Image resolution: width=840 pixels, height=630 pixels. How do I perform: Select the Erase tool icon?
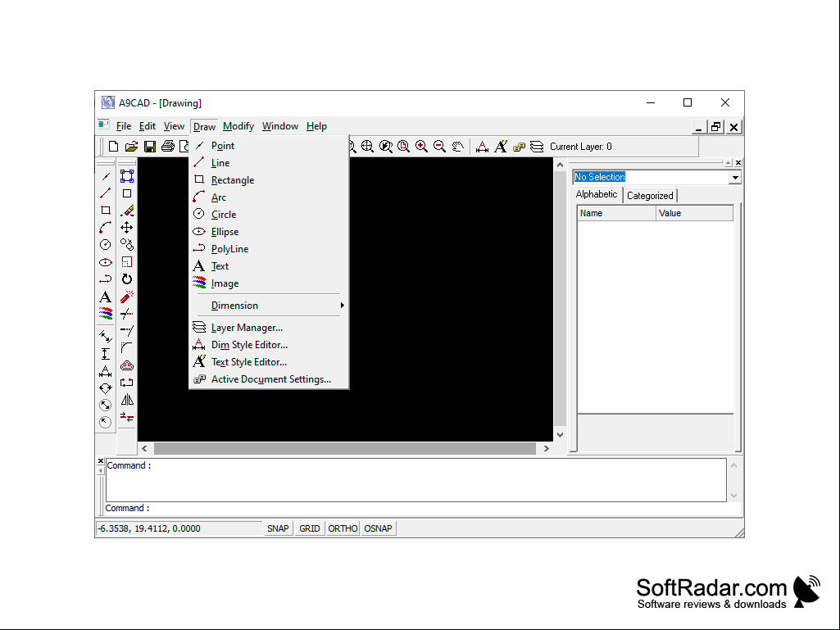[127, 211]
